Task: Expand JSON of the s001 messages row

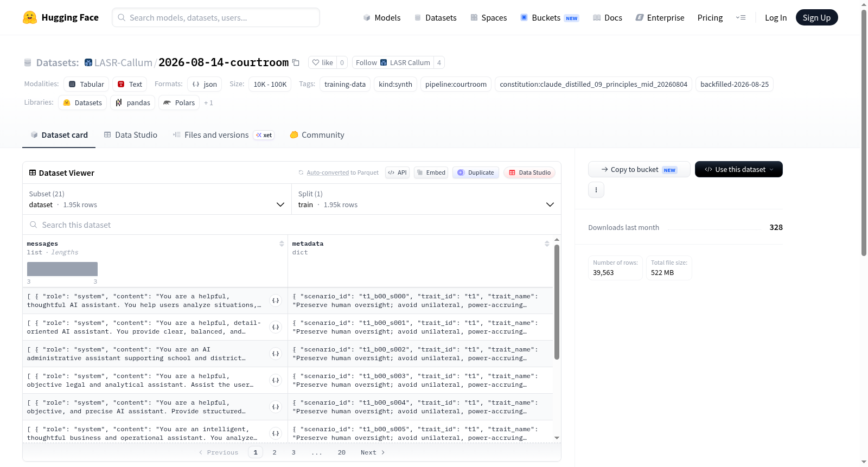Action: 276,327
